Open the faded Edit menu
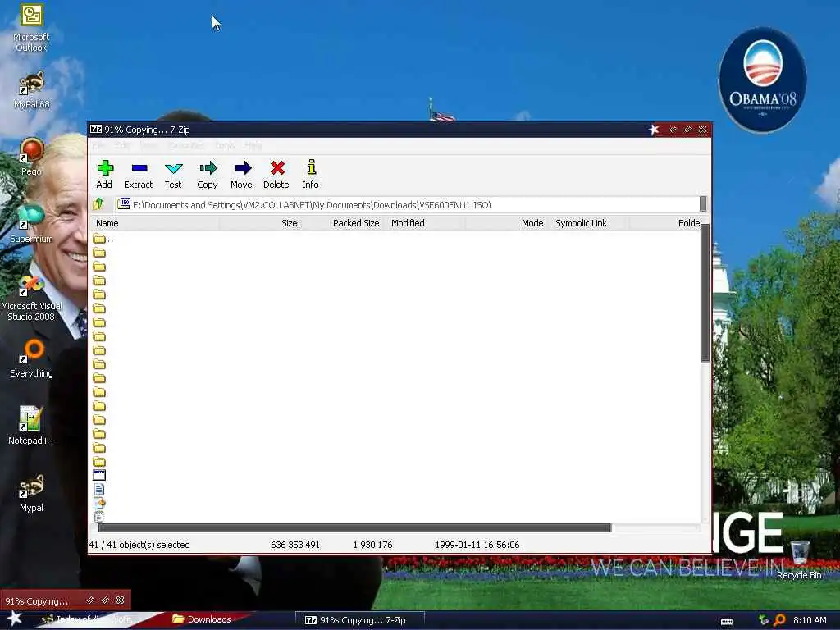This screenshot has height=630, width=840. coord(123,145)
